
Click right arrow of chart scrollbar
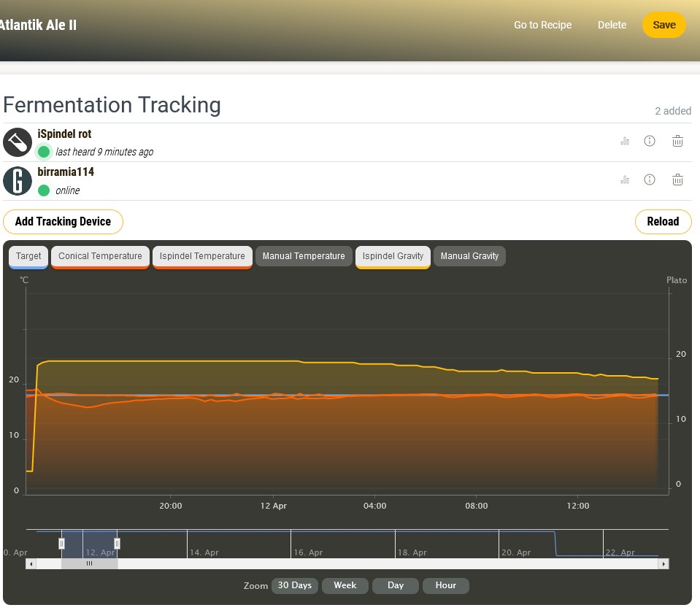click(664, 564)
